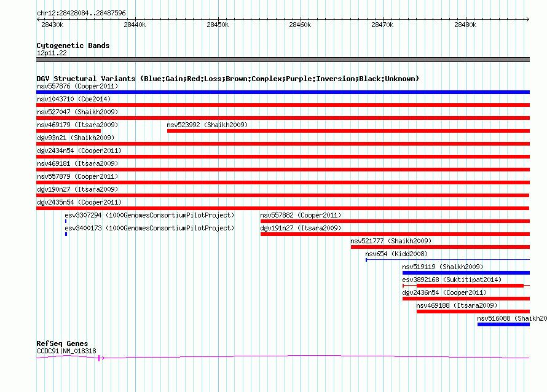Viewport: 547px width, 392px height.
Task: Open the nsv1043710 (Coe2014) variant label
Action: tap(74, 99)
